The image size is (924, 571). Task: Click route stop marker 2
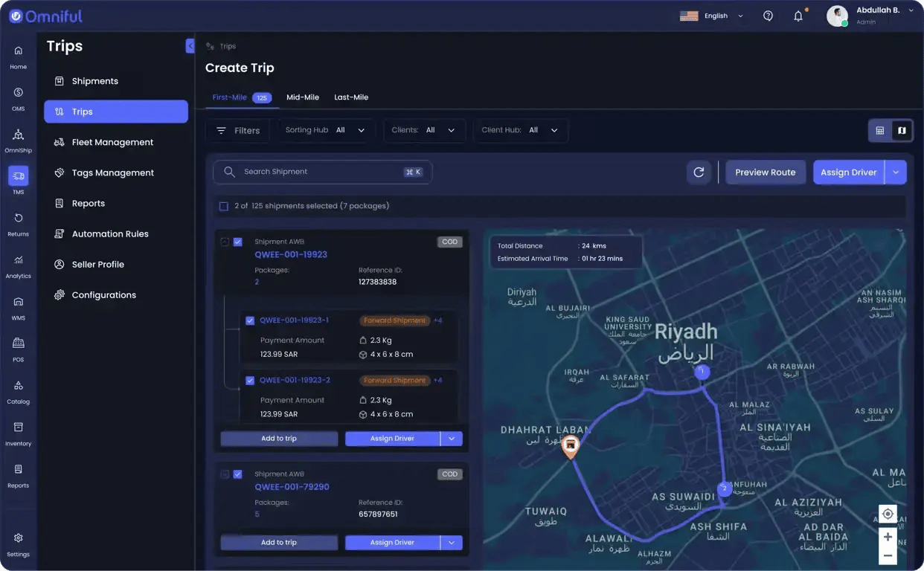point(723,488)
